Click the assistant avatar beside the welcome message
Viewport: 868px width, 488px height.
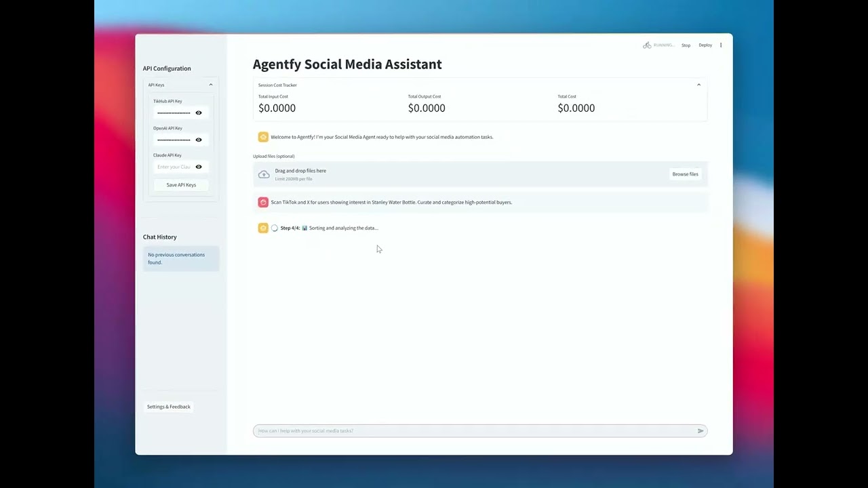pyautogui.click(x=263, y=137)
